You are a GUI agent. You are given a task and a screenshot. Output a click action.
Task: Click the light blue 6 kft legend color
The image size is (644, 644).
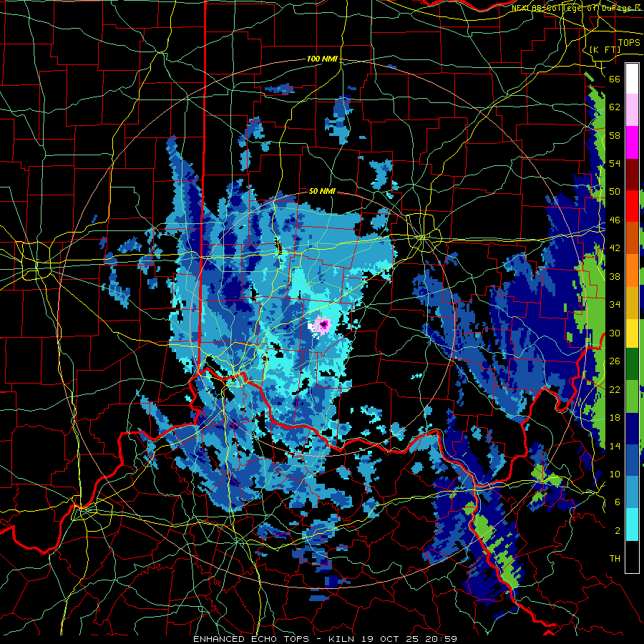[632, 492]
